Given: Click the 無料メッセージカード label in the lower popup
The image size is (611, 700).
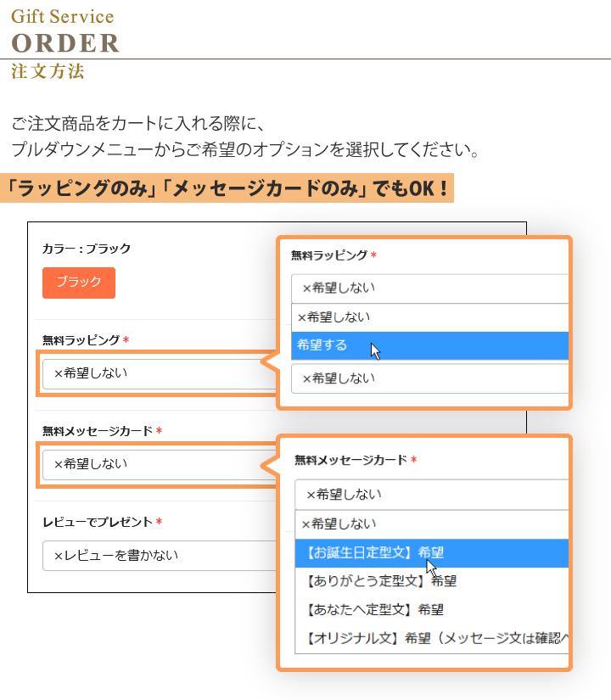Looking at the screenshot, I should tap(351, 460).
